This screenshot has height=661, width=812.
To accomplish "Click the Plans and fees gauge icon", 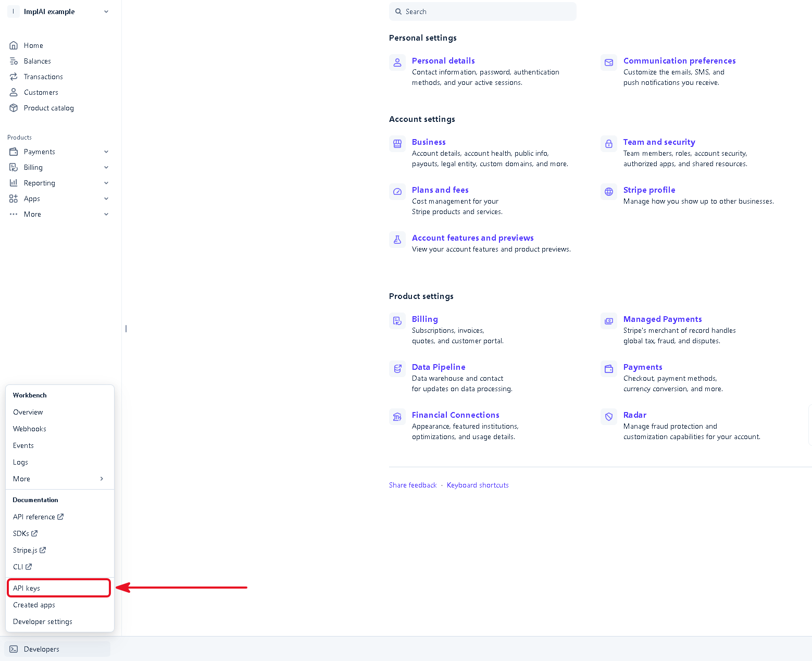I will coord(397,192).
